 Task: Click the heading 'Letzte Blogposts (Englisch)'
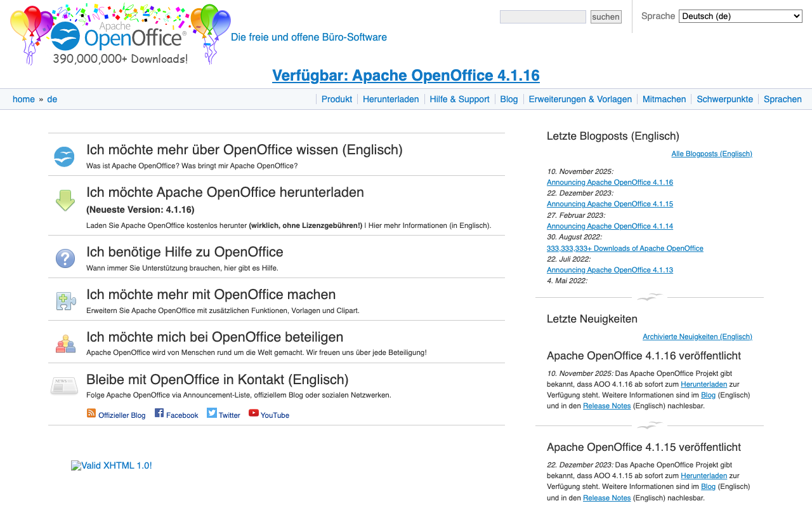(x=613, y=136)
